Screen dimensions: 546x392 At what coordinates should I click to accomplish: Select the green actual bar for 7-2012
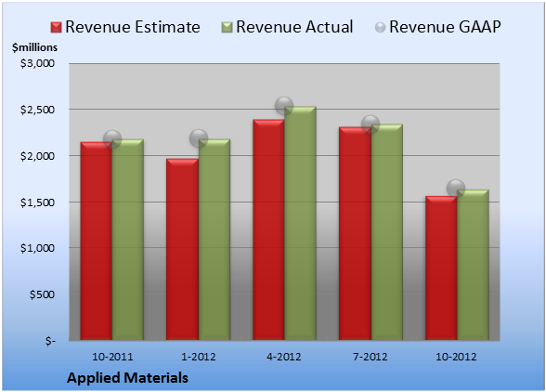coord(387,232)
